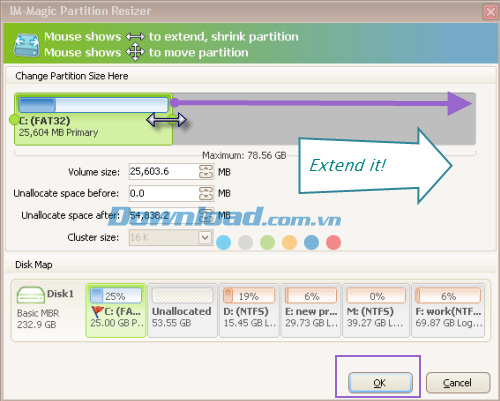Select the E: new pr... partition in Disk Map
500x401 pixels.
point(311,311)
